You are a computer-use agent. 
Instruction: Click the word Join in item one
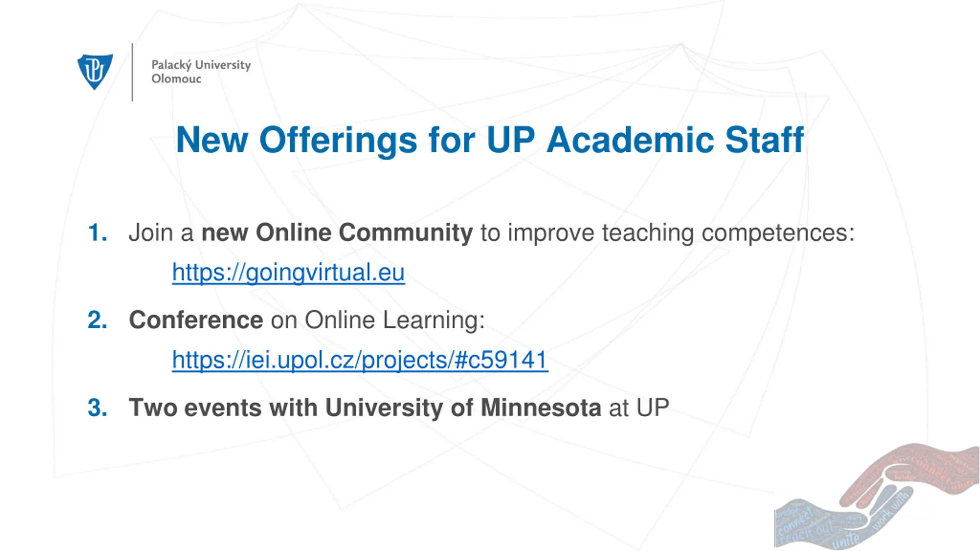point(151,233)
